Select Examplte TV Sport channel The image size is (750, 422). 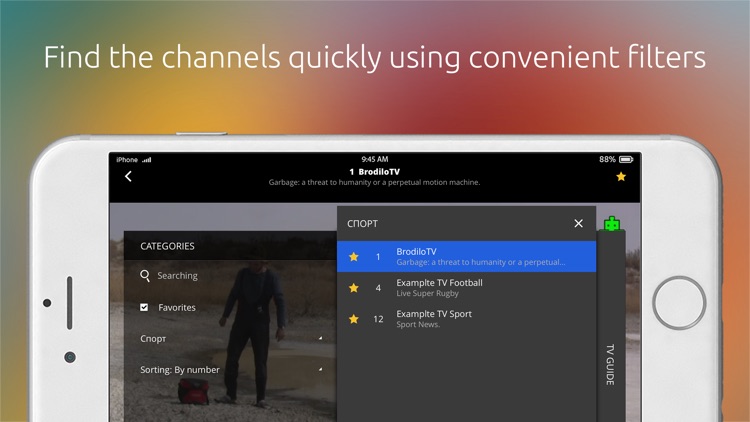pyautogui.click(x=466, y=319)
